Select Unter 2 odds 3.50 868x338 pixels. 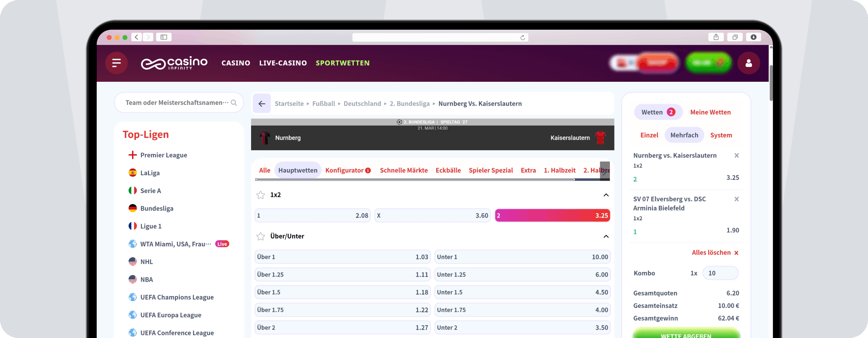[x=523, y=327]
